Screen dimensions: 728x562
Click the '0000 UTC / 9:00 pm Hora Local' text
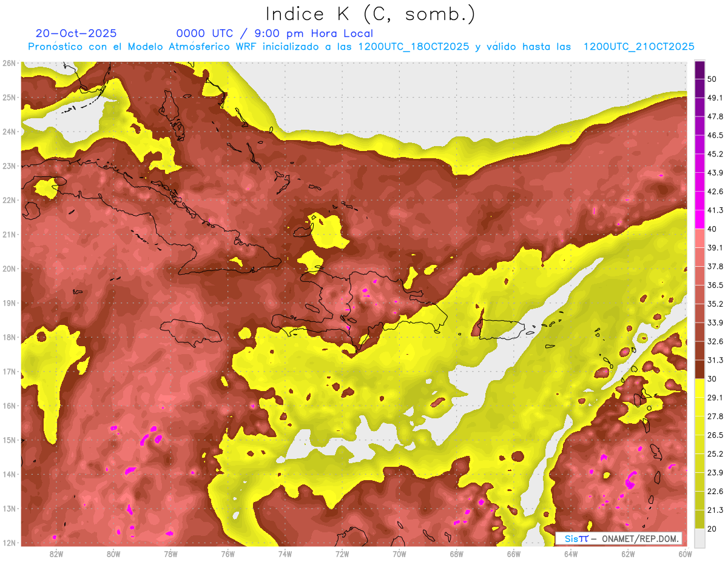tap(275, 33)
